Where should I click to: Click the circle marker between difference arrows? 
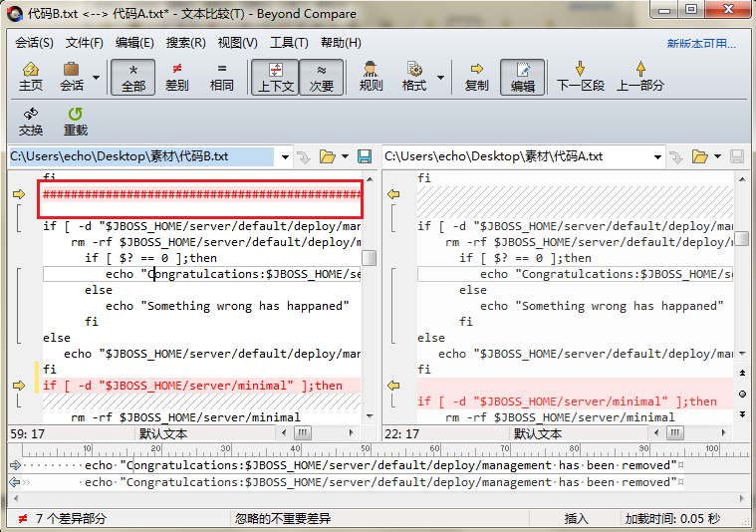point(742,395)
